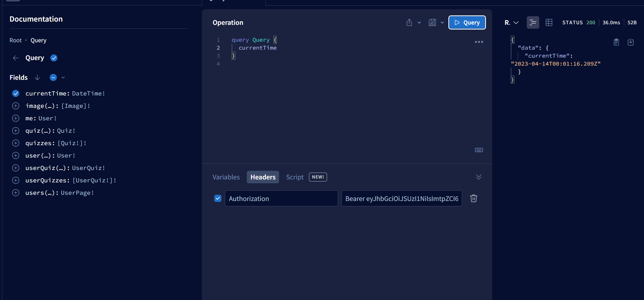Run the query with the Query button
This screenshot has width=644, height=300.
click(x=467, y=22)
